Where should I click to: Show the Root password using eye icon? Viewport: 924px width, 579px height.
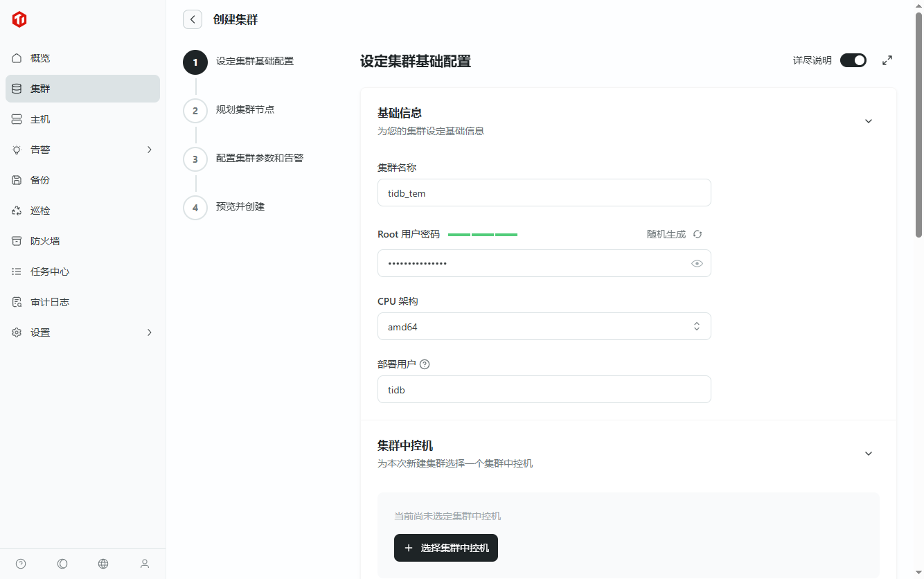(697, 263)
